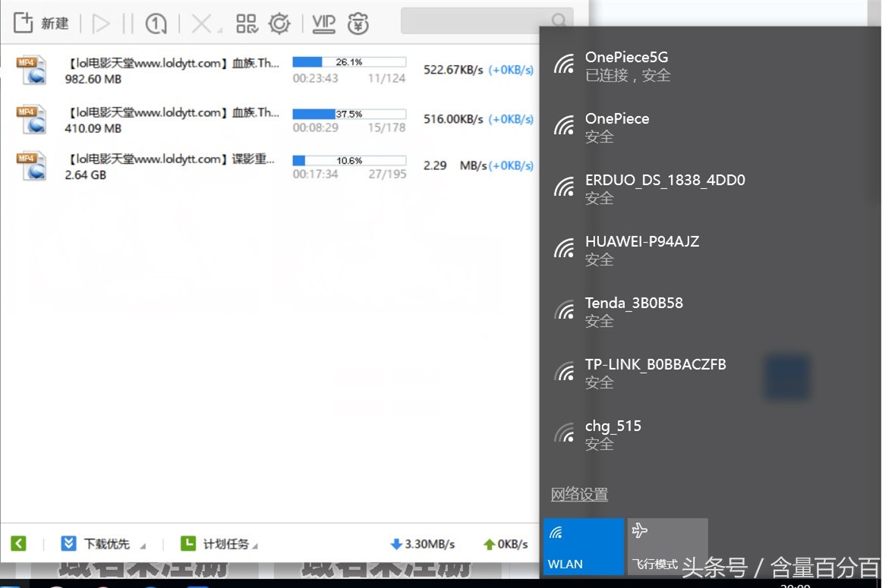
Task: Open the grid of squares icon
Action: [x=247, y=24]
